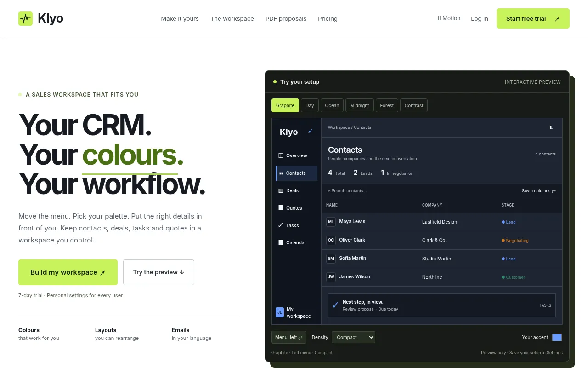Viewport: 588px width, 368px height.
Task: Click the checkmark icon in the Next step card
Action: click(x=335, y=305)
